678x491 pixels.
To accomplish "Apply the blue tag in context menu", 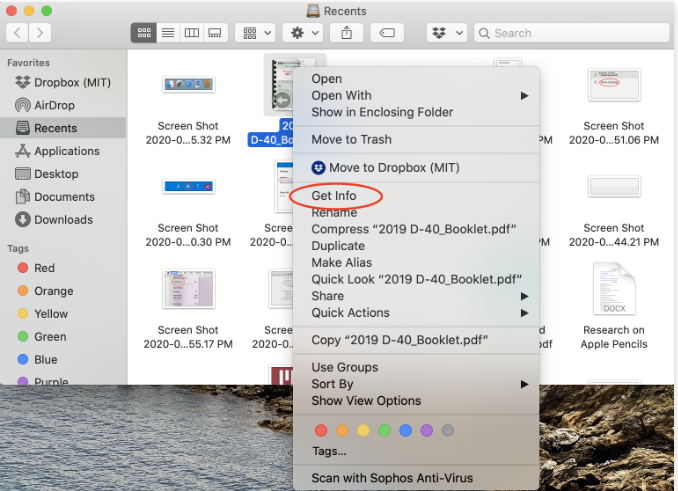I will (x=406, y=430).
